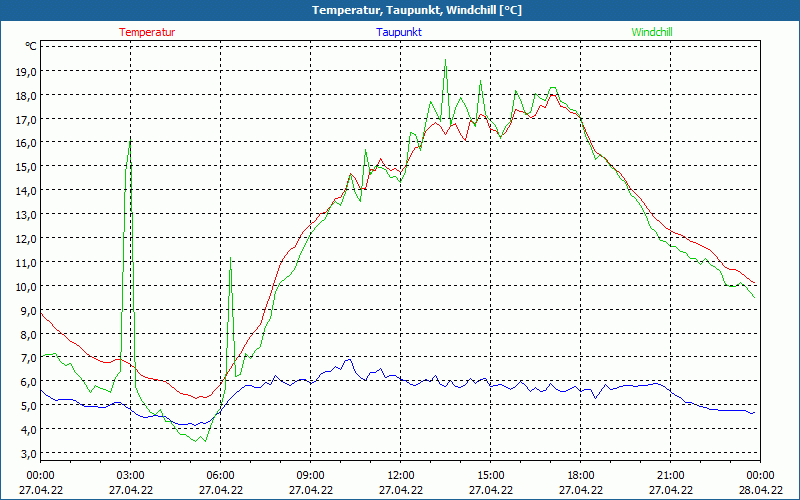Click the '27.04.22' date below 21:00
Screen dimensions: 800x500
pyautogui.click(x=670, y=490)
